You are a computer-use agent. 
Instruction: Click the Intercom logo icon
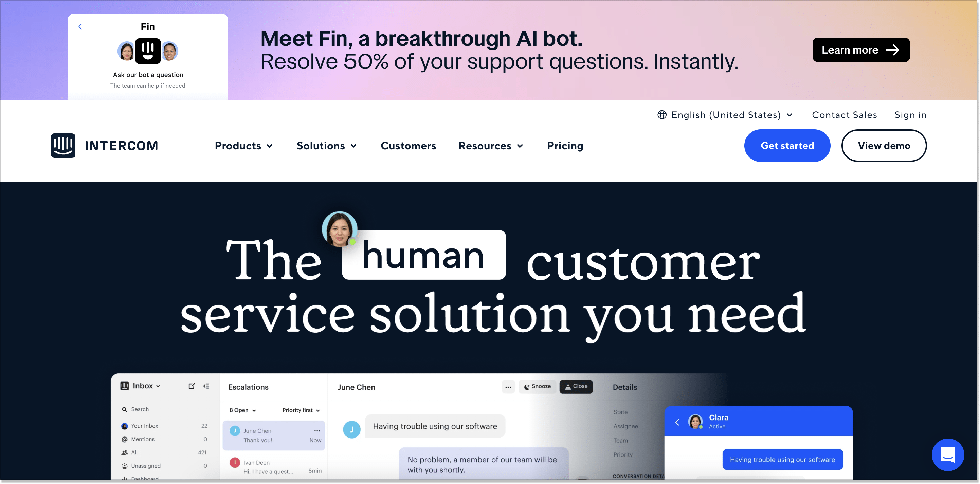click(x=62, y=145)
